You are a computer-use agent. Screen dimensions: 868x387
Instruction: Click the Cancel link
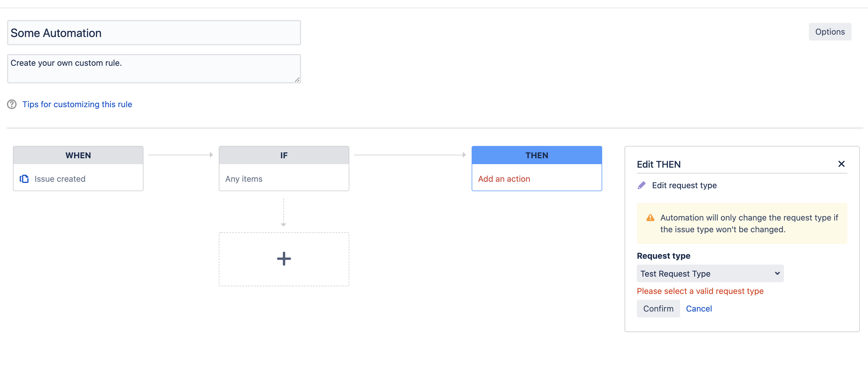point(699,309)
